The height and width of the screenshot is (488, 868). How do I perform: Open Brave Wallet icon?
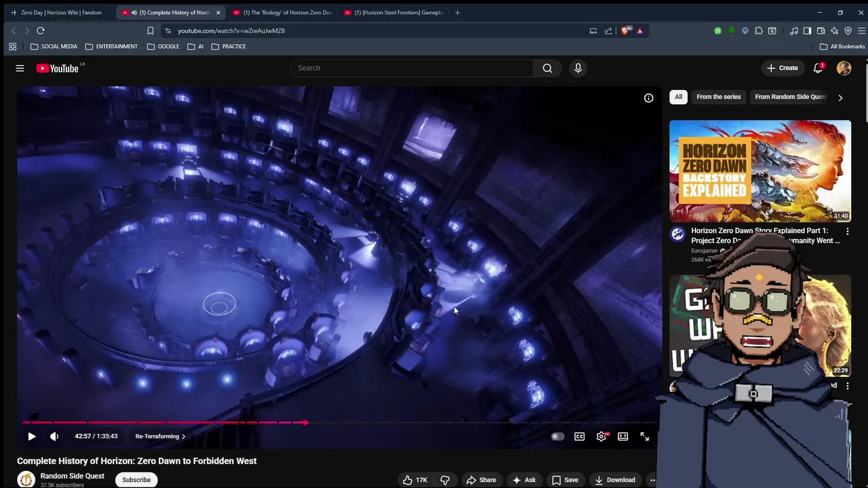821,30
